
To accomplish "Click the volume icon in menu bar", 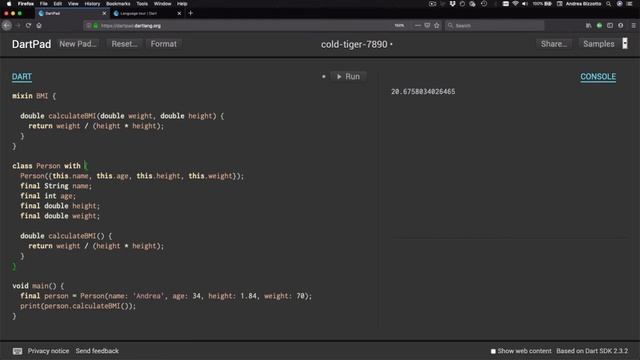I will pyautogui.click(x=525, y=4).
